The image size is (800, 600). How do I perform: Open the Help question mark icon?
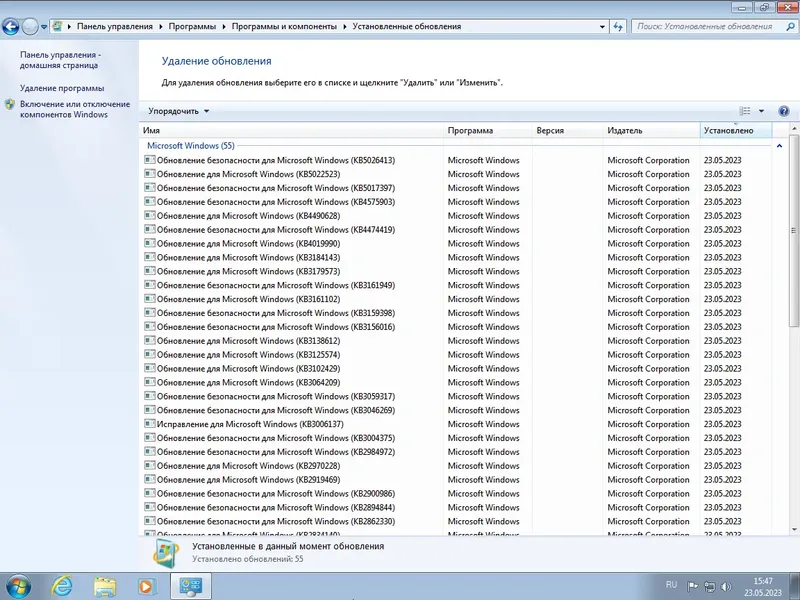point(784,111)
